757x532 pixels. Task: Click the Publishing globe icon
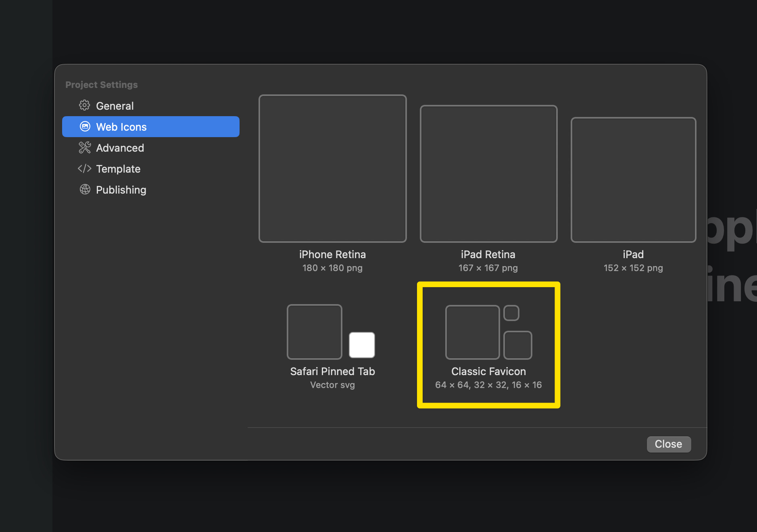(x=85, y=190)
